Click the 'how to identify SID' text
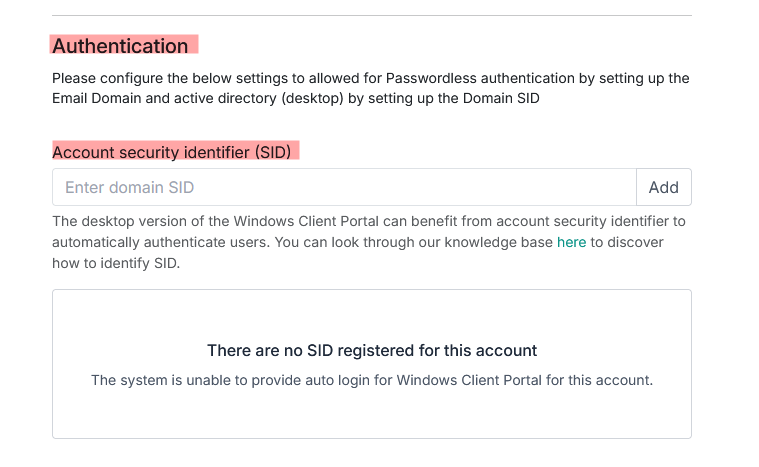Viewport: 759px width, 467px height. coord(115,262)
